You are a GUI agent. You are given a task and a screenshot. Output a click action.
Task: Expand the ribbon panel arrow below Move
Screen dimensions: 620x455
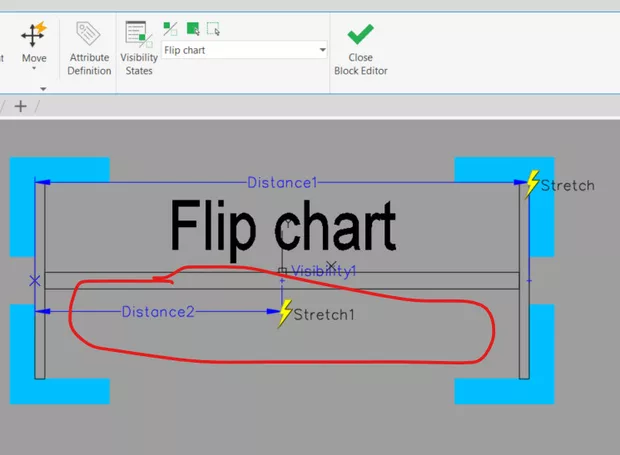point(43,89)
